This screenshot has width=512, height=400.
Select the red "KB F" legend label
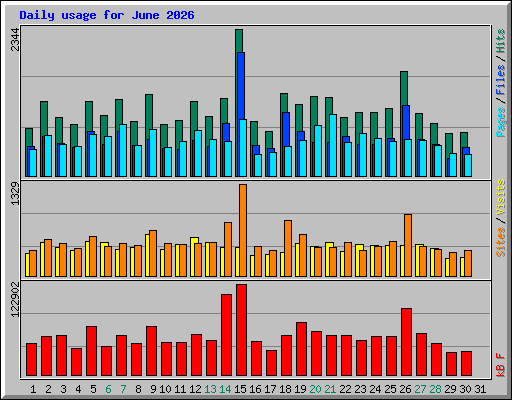(x=500, y=365)
